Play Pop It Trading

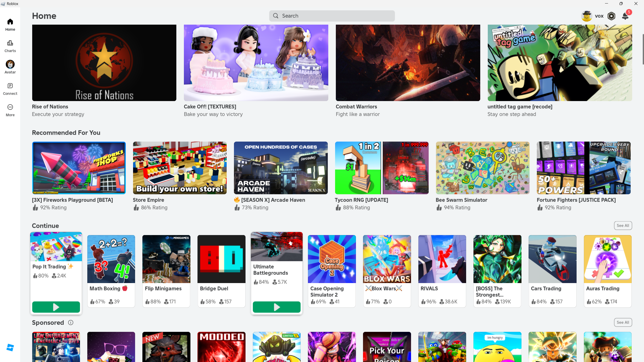pyautogui.click(x=56, y=307)
